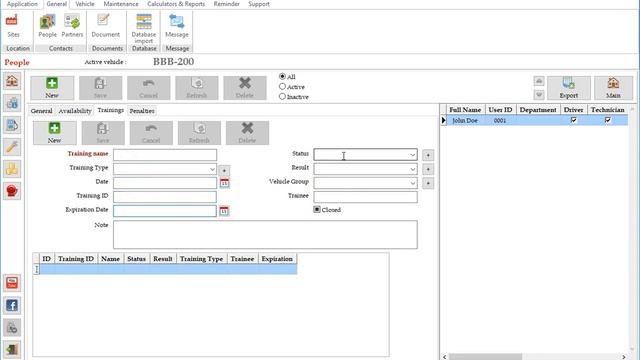Open the Facebook icon in sidebar
Screen dimensions: 640x360
click(12, 305)
